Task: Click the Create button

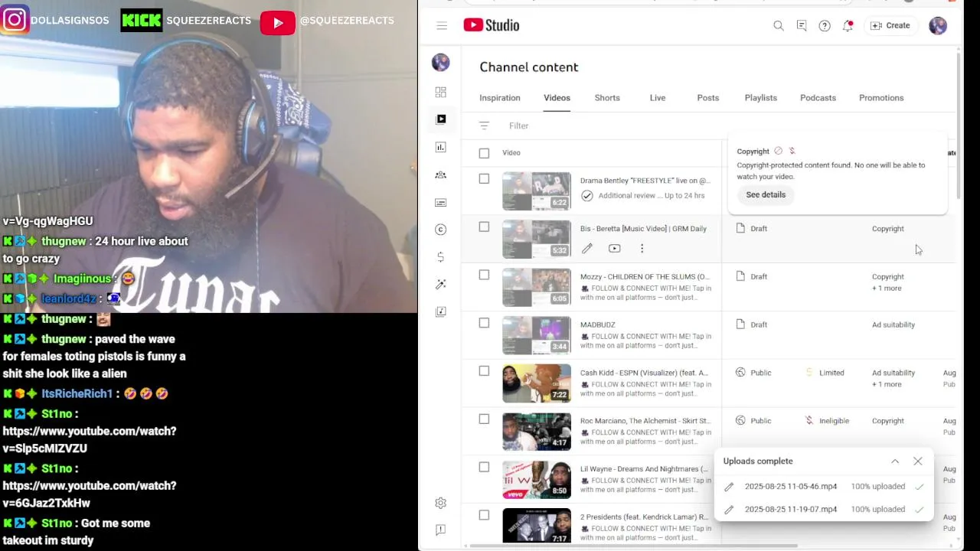Action: (890, 25)
